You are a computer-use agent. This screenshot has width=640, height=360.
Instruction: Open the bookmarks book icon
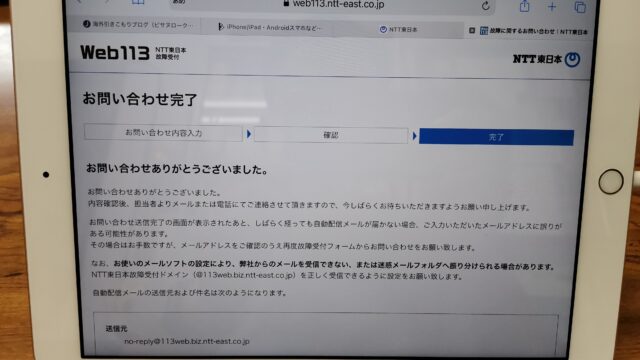tap(138, 2)
